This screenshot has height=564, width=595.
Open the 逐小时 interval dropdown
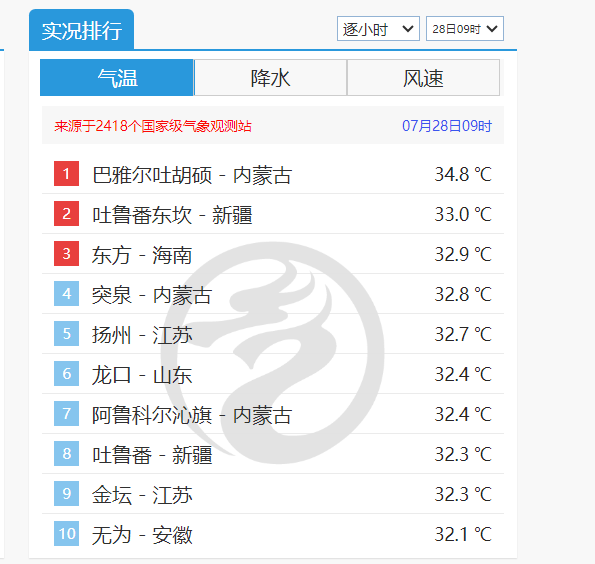(x=378, y=28)
